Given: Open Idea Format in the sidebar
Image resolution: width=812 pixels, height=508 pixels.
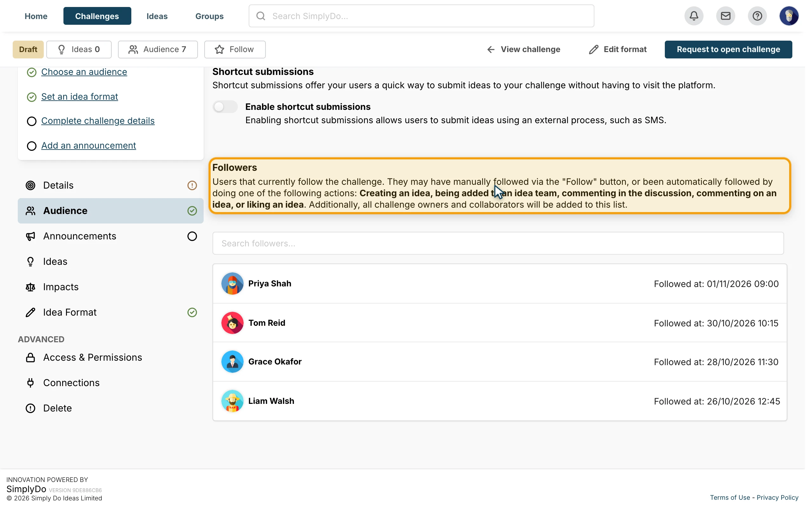Looking at the screenshot, I should (x=110, y=312).
